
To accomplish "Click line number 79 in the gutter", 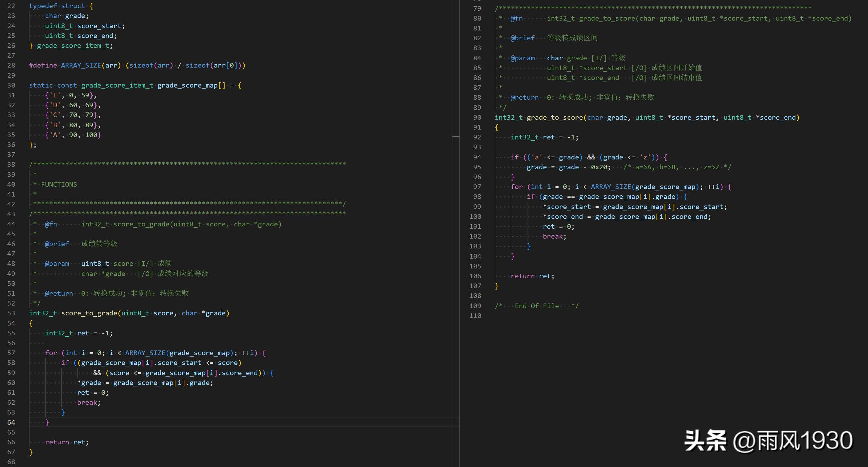I will pyautogui.click(x=477, y=8).
